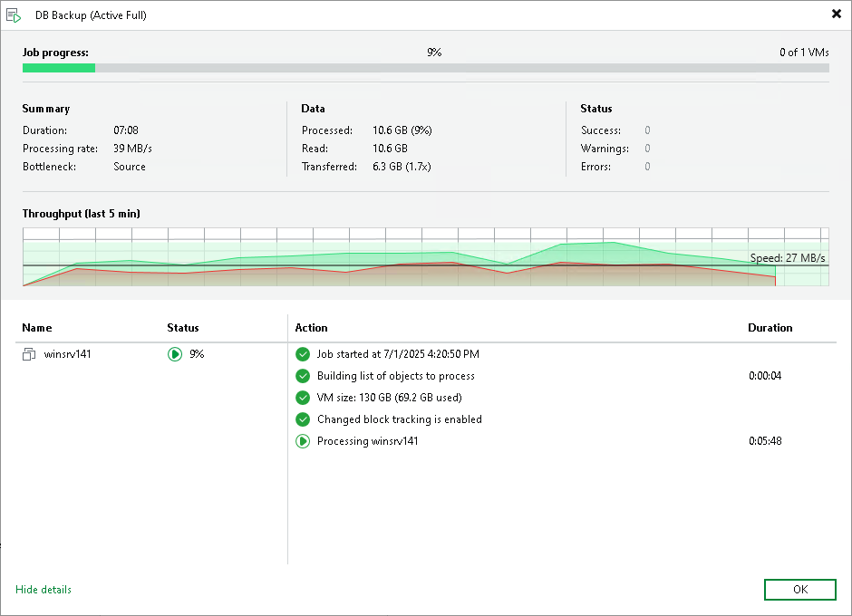Click the check icon for Changed block tracking
This screenshot has width=852, height=616.
coord(303,419)
